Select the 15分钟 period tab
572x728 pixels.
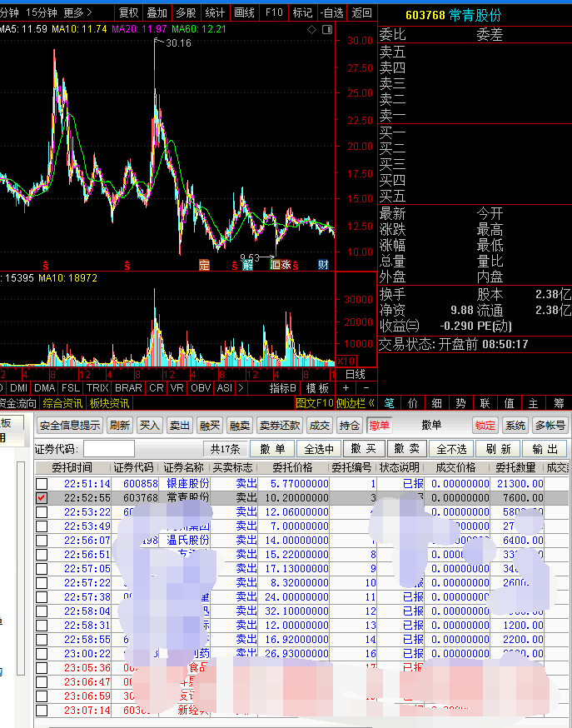point(41,12)
